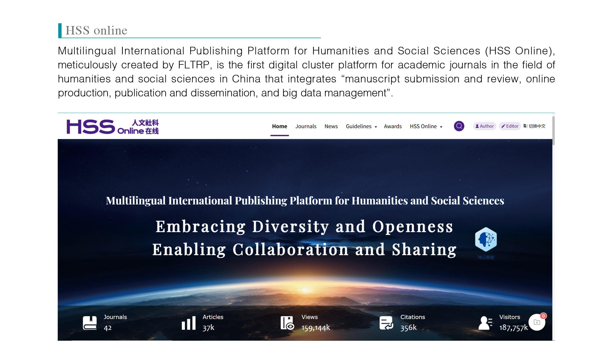Click the Citations count 356k

[x=408, y=328]
